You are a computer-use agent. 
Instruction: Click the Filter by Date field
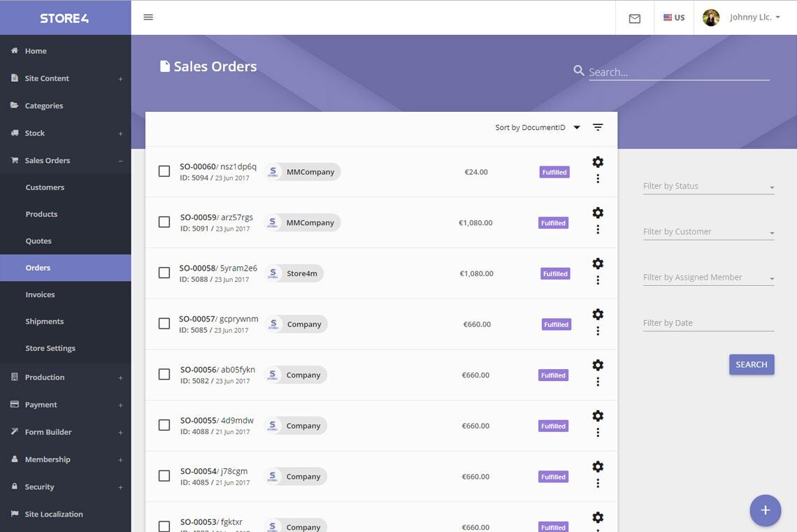(708, 323)
